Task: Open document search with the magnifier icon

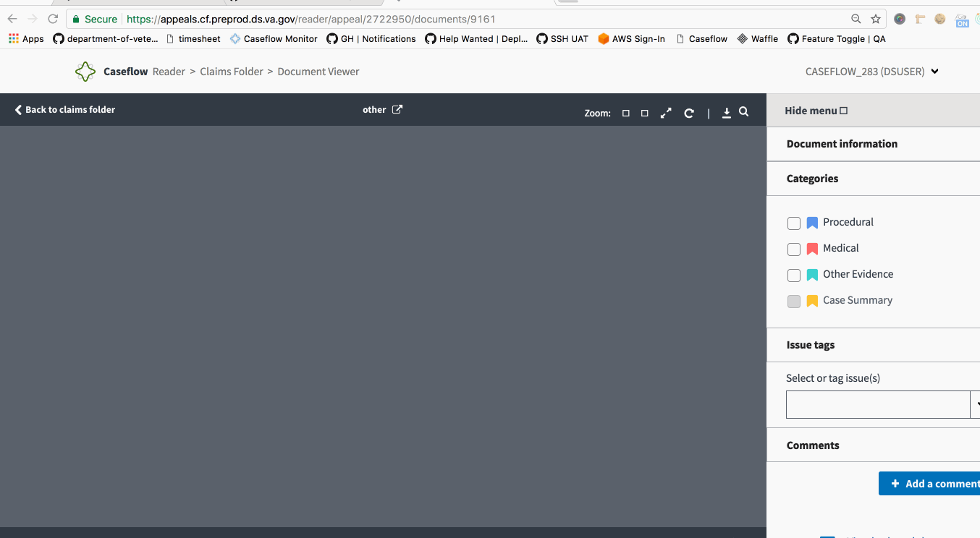Action: pos(744,112)
